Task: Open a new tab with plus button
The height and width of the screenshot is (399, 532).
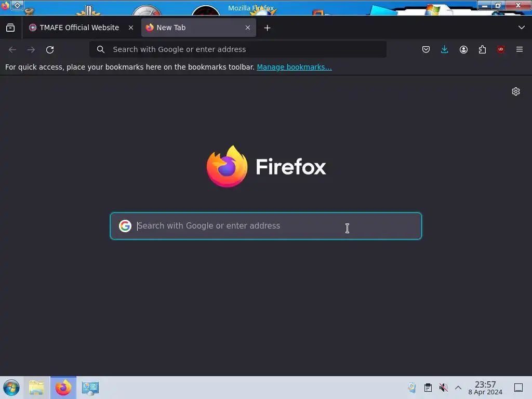Action: 268,28
